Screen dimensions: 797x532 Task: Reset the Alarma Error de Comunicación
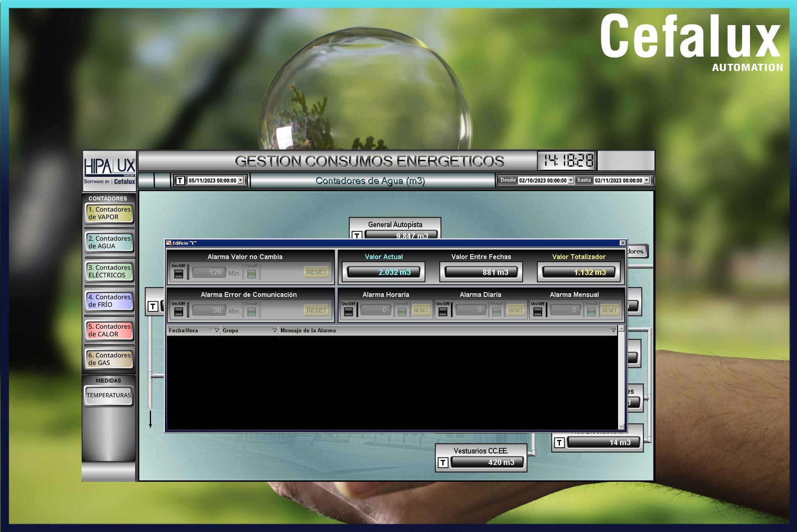316,310
